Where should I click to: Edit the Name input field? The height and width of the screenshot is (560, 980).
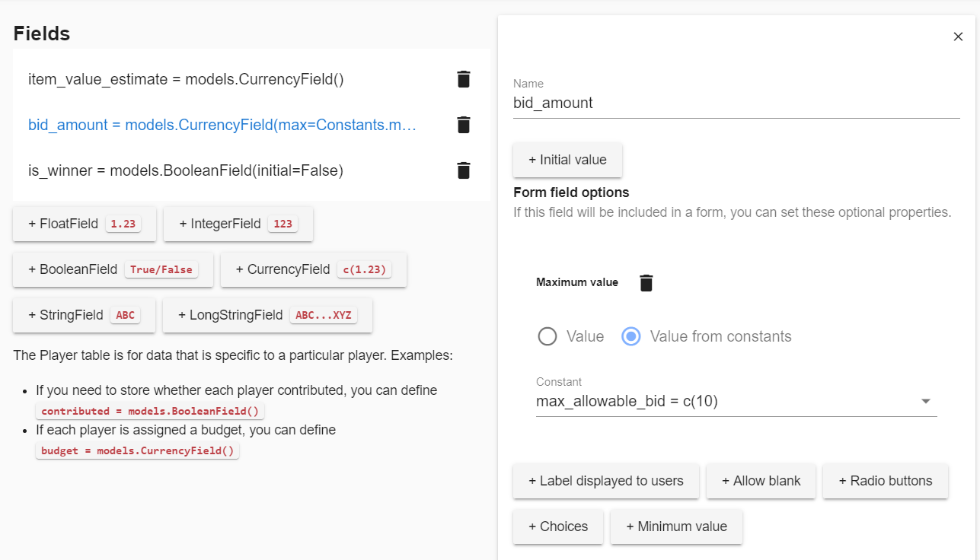pos(736,103)
